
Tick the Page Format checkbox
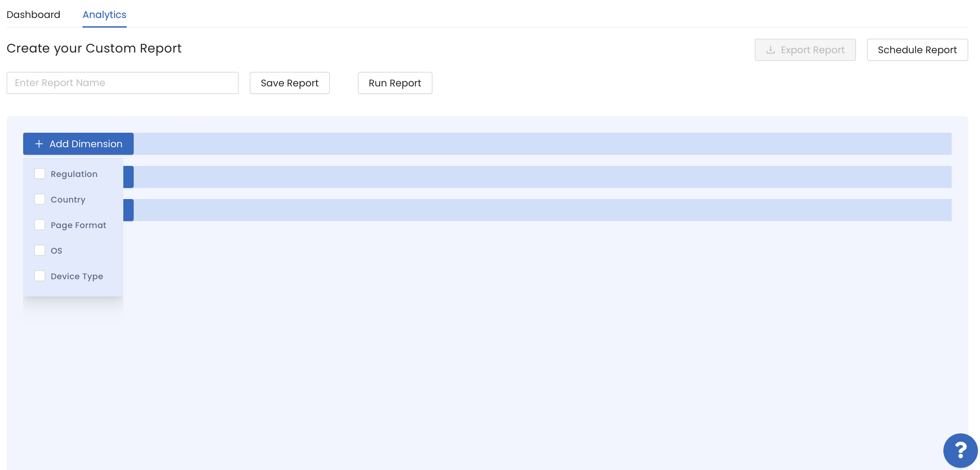tap(40, 225)
